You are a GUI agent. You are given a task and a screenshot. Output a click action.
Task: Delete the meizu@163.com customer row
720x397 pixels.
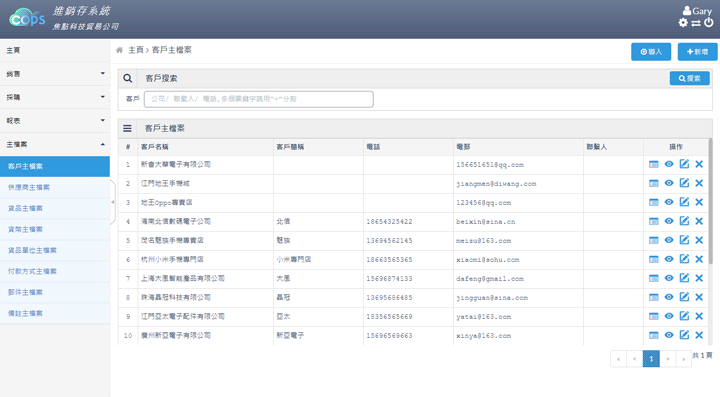pyautogui.click(x=699, y=240)
